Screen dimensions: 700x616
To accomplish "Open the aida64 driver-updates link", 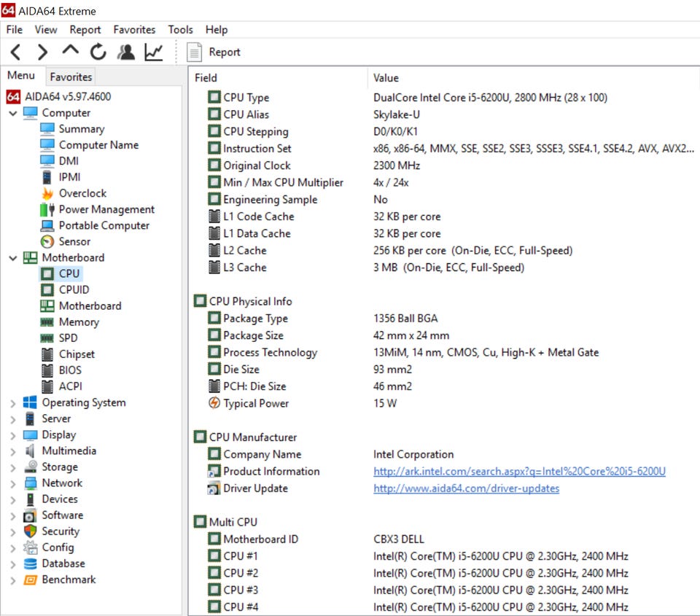I will pos(466,488).
